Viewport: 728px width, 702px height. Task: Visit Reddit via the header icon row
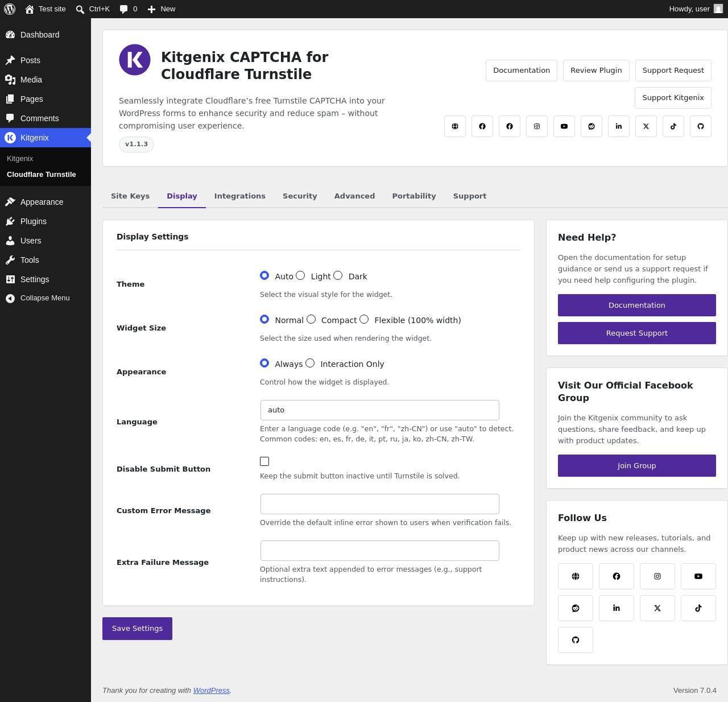click(591, 126)
